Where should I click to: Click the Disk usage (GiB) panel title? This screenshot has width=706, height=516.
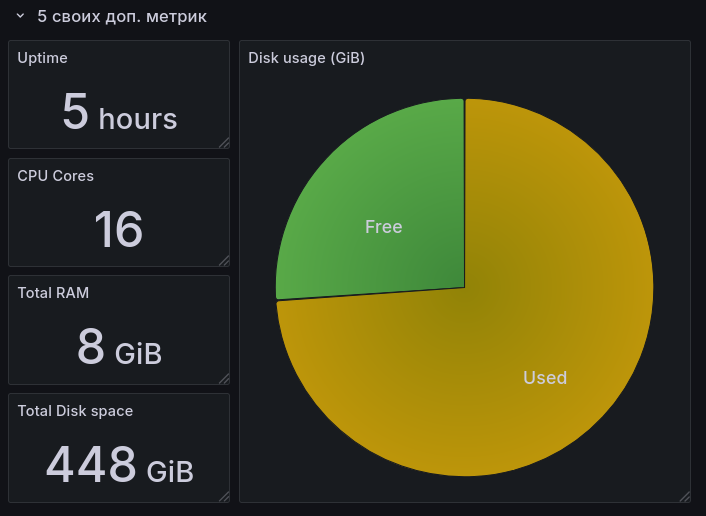click(x=306, y=58)
